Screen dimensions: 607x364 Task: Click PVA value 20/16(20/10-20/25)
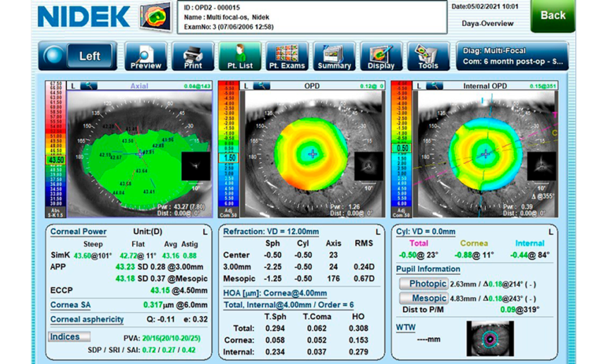(x=171, y=338)
